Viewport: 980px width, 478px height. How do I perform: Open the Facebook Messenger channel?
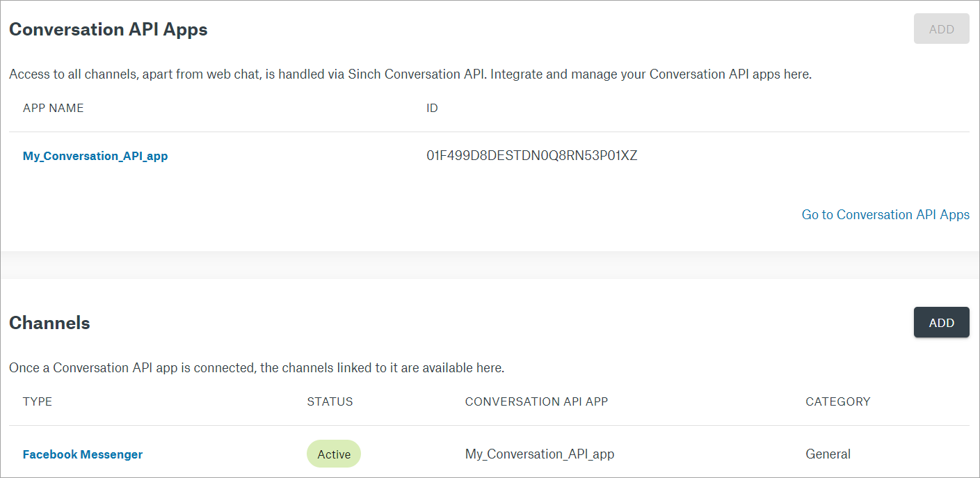(82, 454)
